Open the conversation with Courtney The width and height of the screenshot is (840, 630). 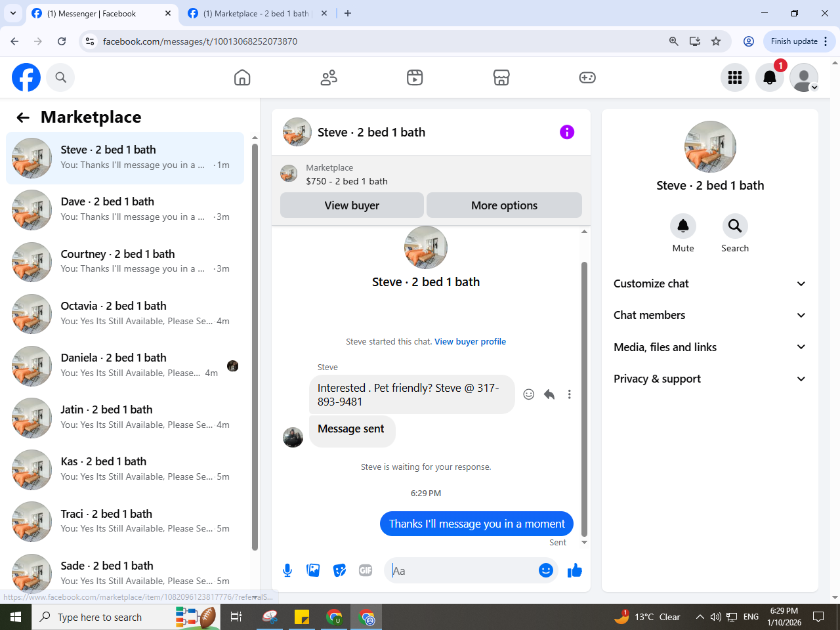pos(125,261)
